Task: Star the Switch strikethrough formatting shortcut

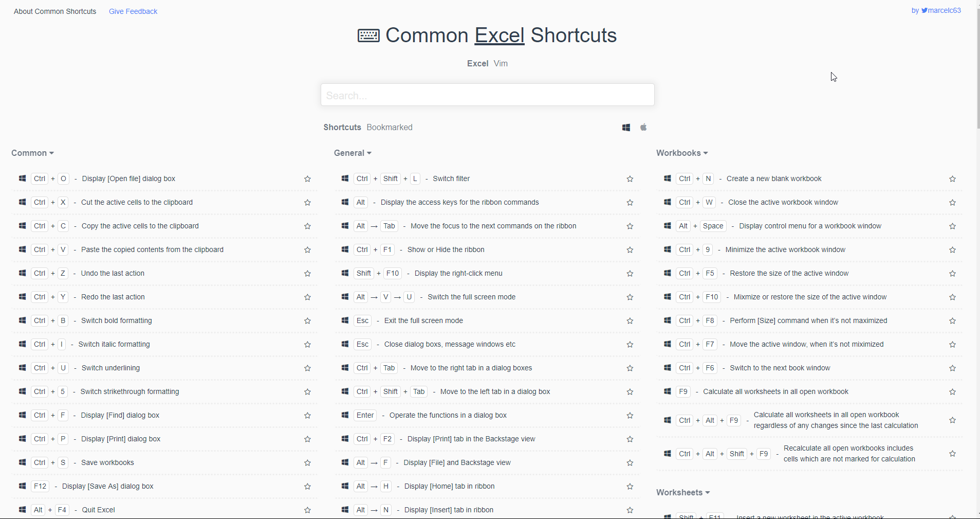Action: click(307, 392)
